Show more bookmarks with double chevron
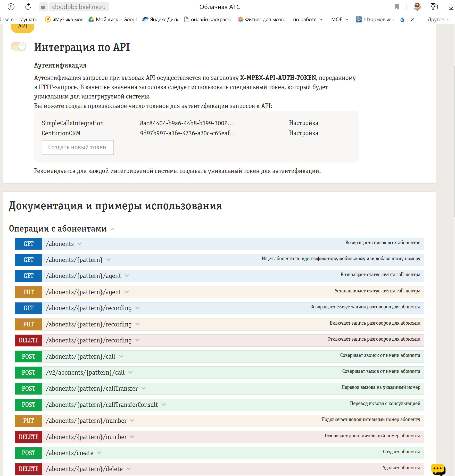 point(413,19)
